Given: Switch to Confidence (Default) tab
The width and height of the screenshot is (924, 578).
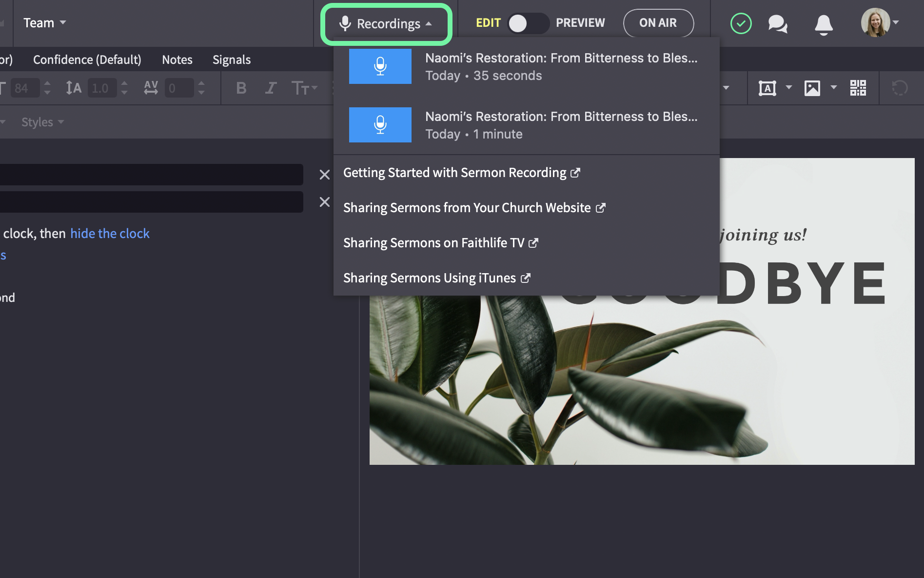Looking at the screenshot, I should [x=87, y=60].
